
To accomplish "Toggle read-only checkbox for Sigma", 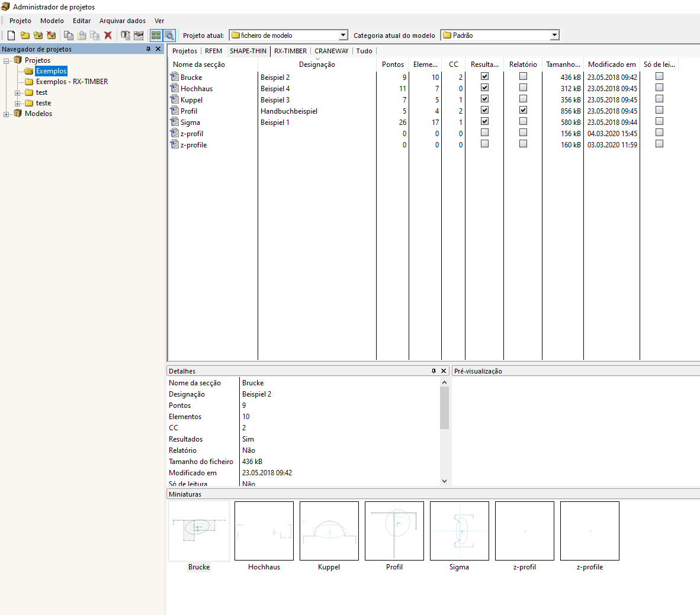I will click(659, 121).
